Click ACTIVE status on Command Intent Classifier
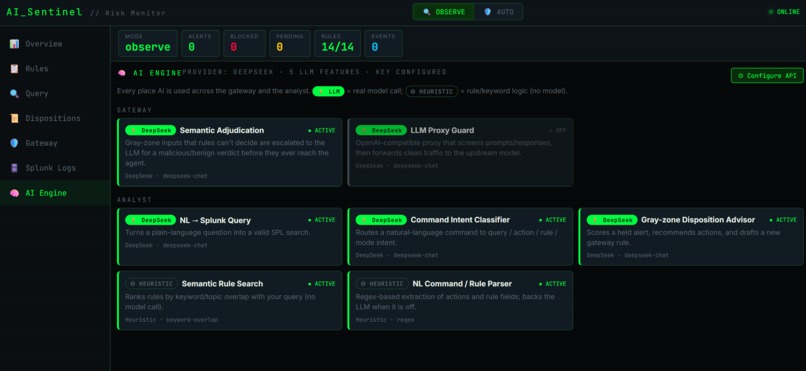This screenshot has width=806, height=371. [x=553, y=220]
